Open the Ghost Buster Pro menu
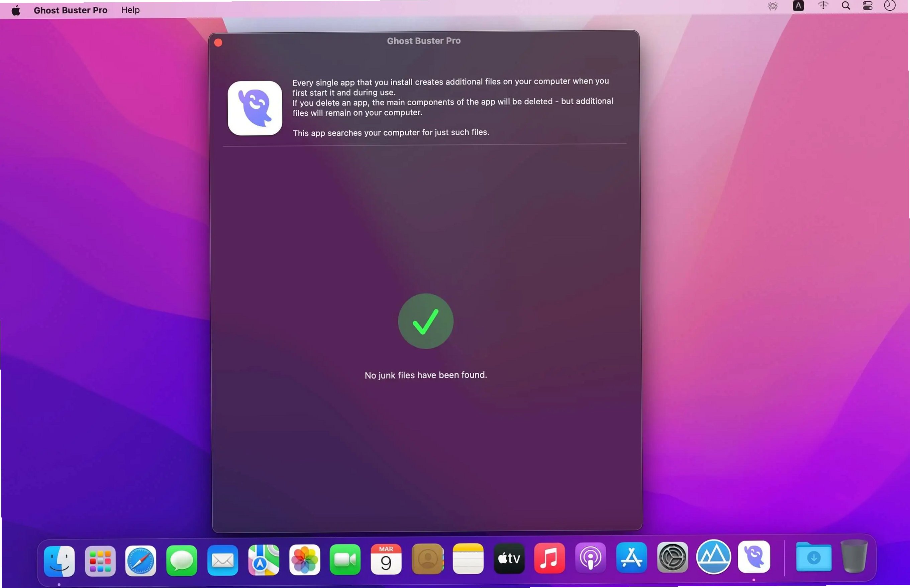910x588 pixels. [x=70, y=10]
